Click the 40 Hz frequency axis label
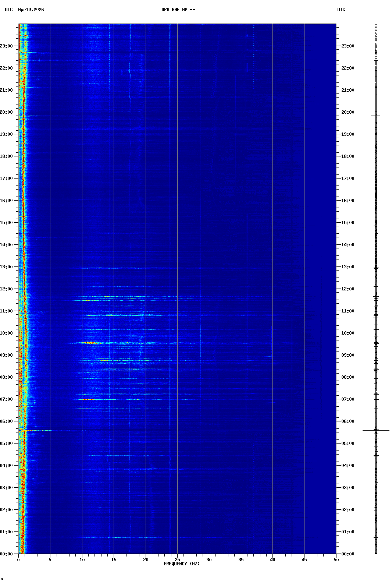The image size is (392, 583). 272,560
